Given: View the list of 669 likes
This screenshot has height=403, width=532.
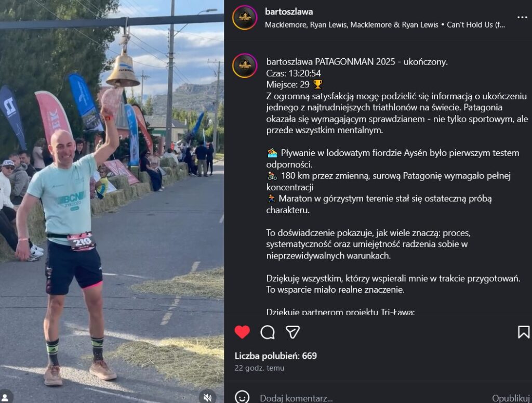Looking at the screenshot, I should [x=275, y=356].
